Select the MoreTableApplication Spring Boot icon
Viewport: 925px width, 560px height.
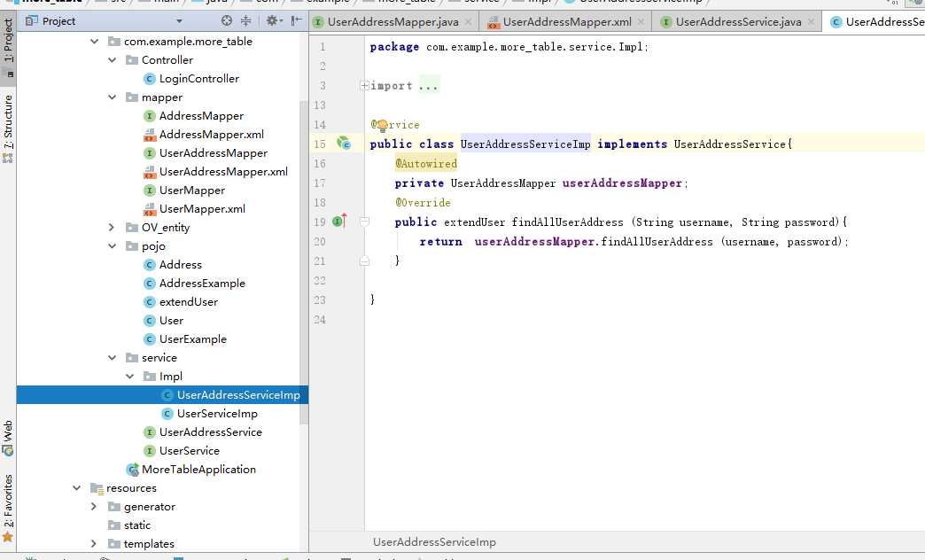tap(133, 470)
